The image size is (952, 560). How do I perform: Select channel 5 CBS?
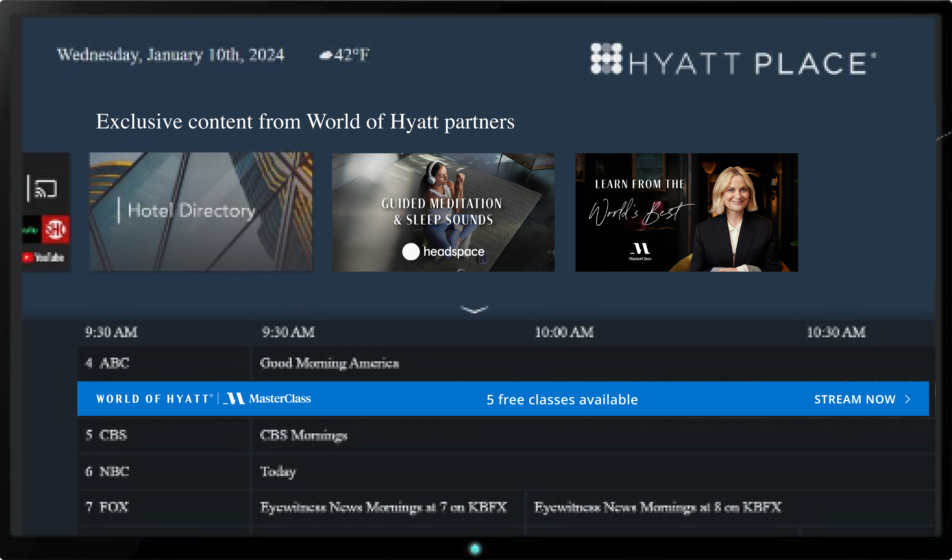163,435
